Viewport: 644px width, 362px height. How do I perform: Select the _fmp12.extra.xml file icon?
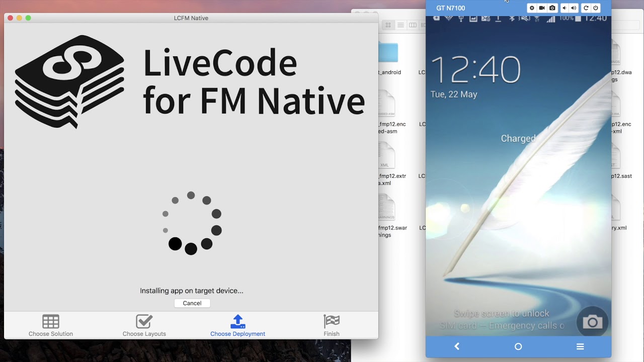coord(386,155)
